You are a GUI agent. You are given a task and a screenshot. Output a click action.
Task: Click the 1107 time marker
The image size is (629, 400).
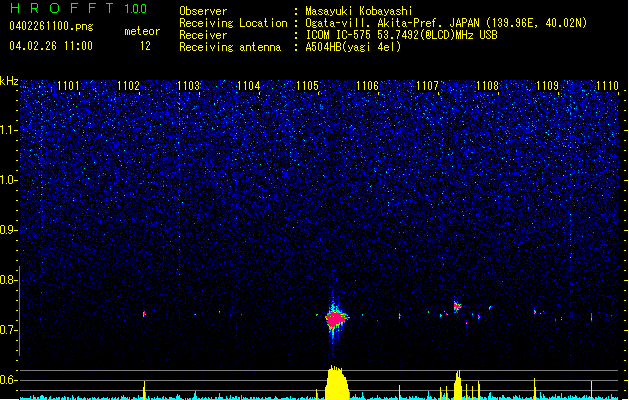(x=427, y=86)
